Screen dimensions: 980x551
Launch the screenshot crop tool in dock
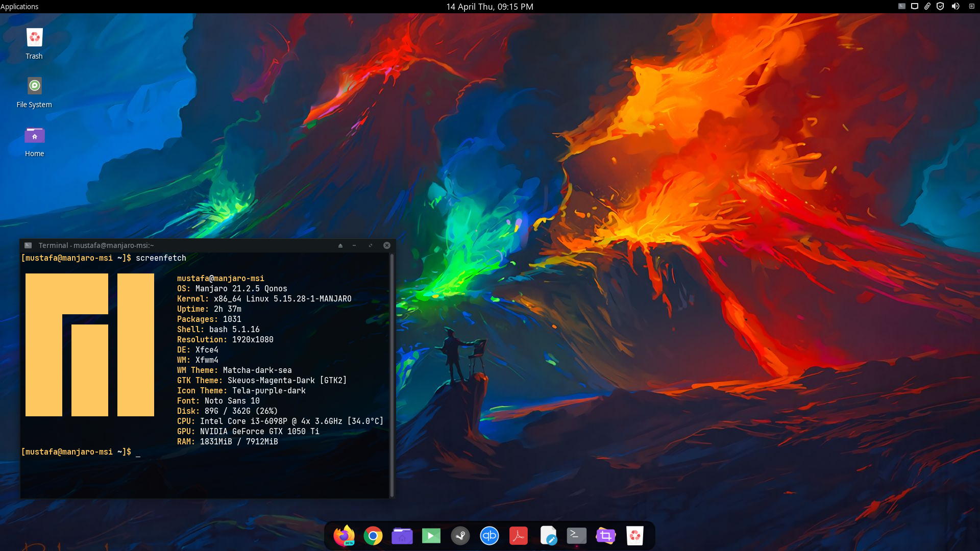coord(606,536)
